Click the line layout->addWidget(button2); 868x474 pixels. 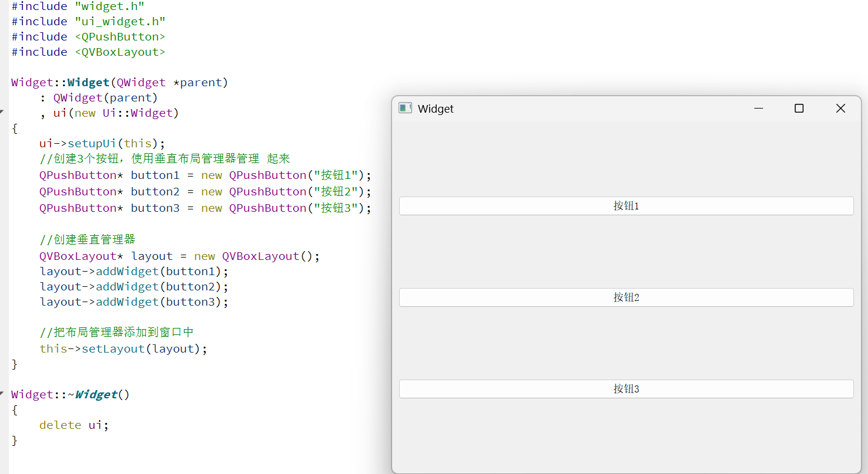(x=134, y=286)
